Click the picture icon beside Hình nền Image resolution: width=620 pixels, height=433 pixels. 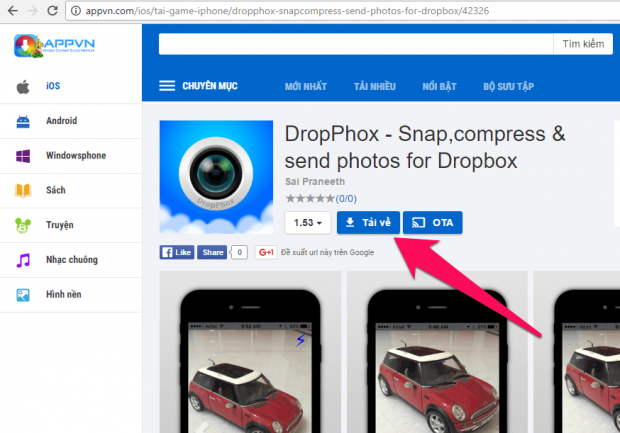pyautogui.click(x=23, y=295)
